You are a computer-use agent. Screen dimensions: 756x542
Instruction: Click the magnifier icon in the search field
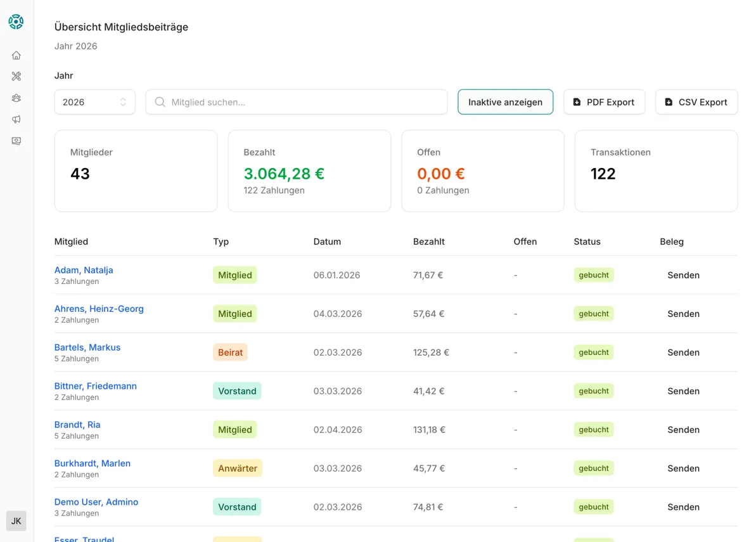(x=160, y=102)
